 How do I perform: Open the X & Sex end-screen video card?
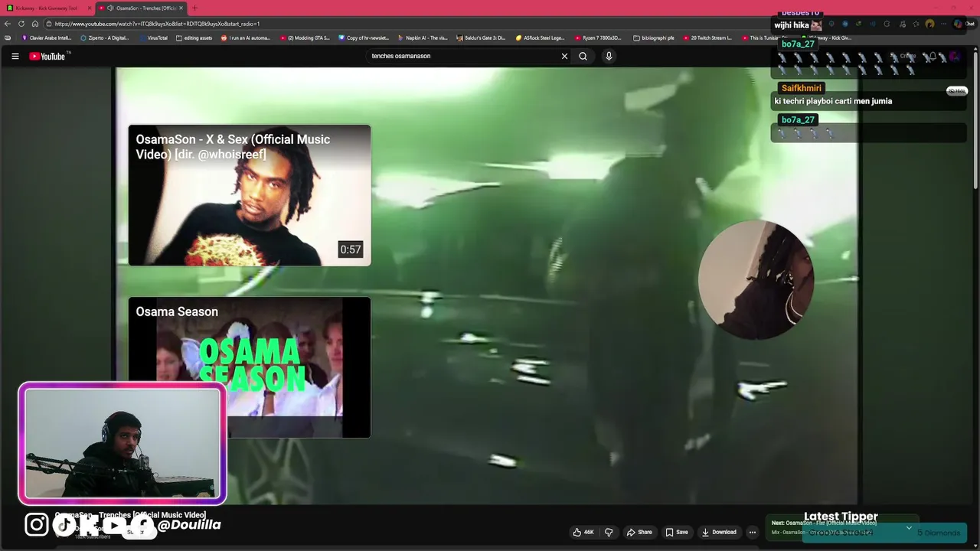250,195
